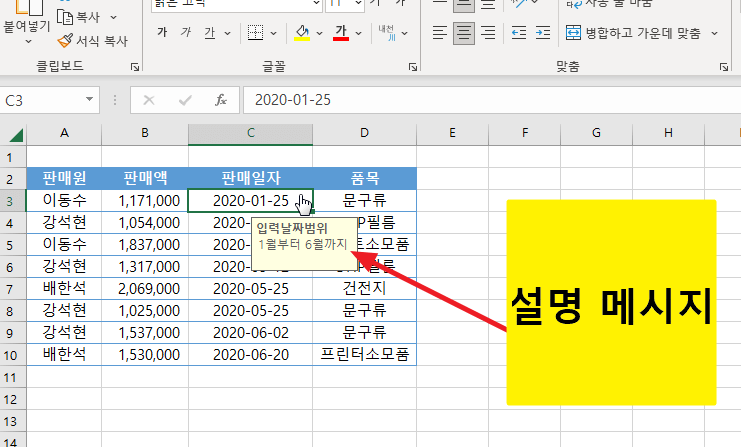Screen dimensions: 741x447
Task: Open the Merge and Center dropdown arrow
Action: (x=714, y=33)
